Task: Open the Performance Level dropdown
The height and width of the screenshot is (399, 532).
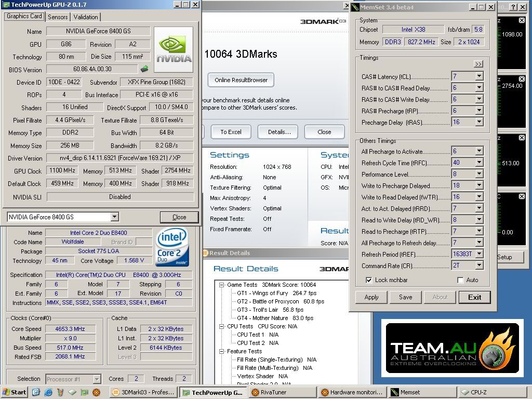Action: [479, 174]
